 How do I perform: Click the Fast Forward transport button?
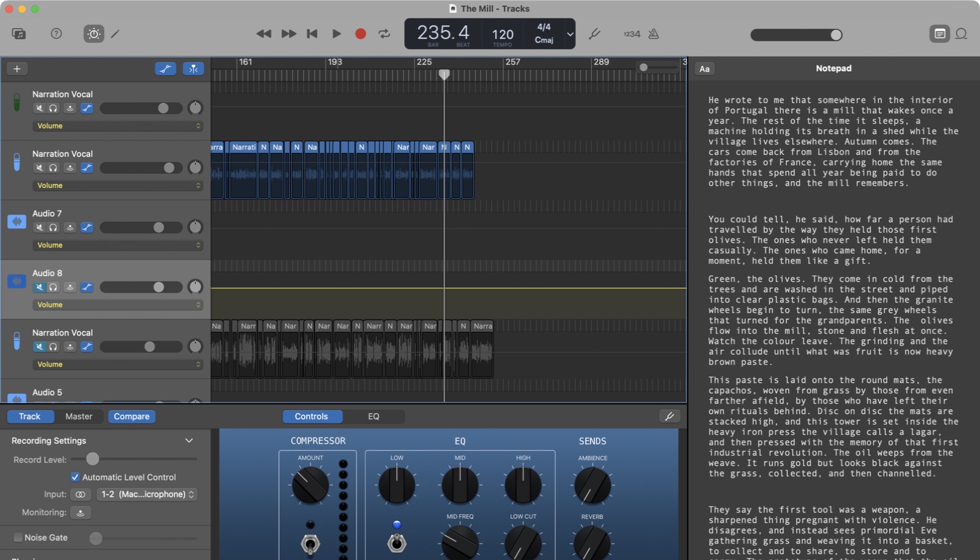pos(288,34)
